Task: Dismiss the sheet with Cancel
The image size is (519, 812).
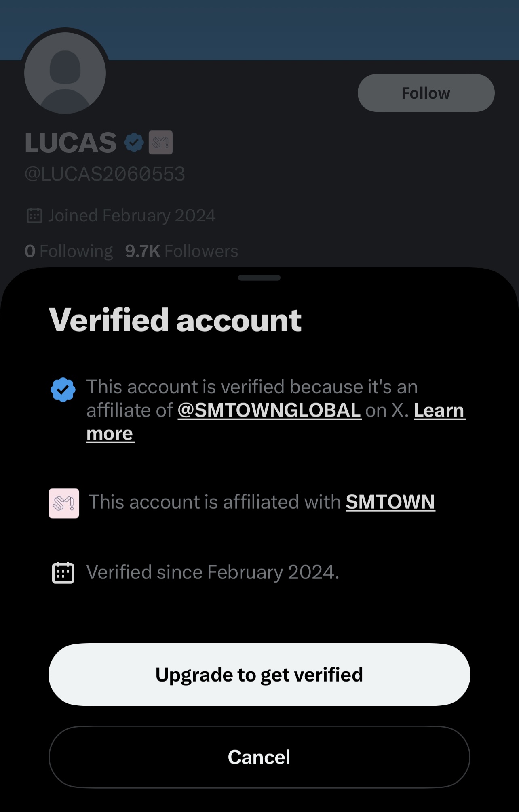Action: (x=259, y=757)
